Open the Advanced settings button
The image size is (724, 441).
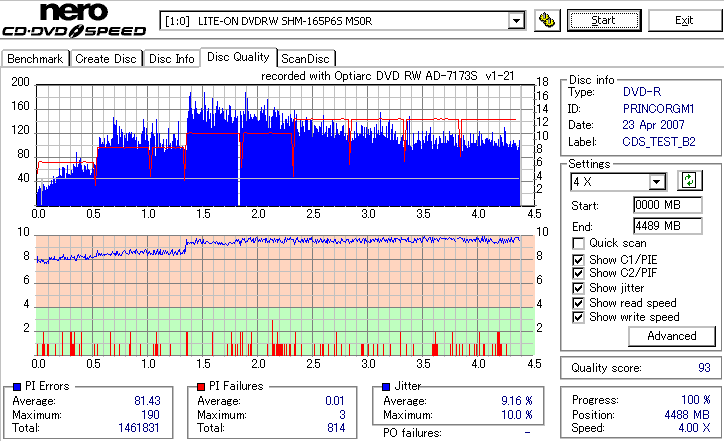coord(672,336)
